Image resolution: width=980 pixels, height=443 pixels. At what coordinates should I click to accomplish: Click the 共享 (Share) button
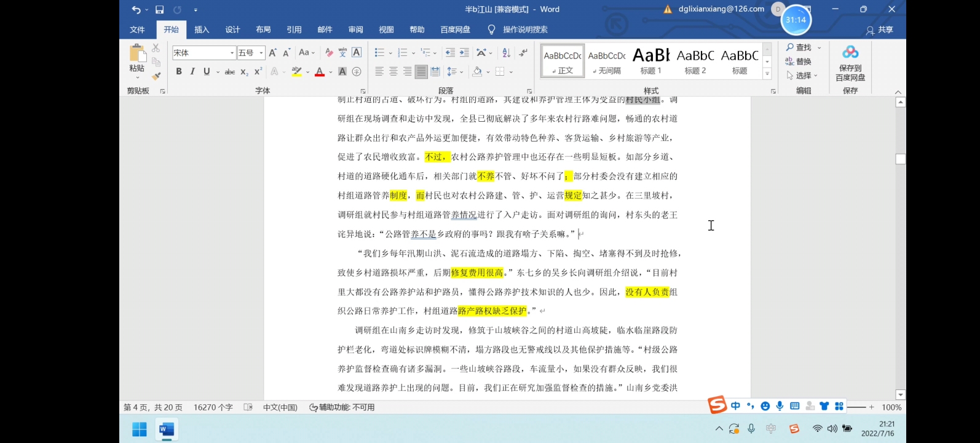pos(880,30)
